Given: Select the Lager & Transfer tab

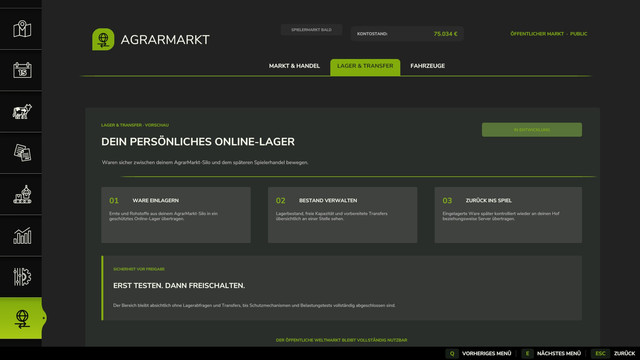Looking at the screenshot, I should click(x=365, y=67).
